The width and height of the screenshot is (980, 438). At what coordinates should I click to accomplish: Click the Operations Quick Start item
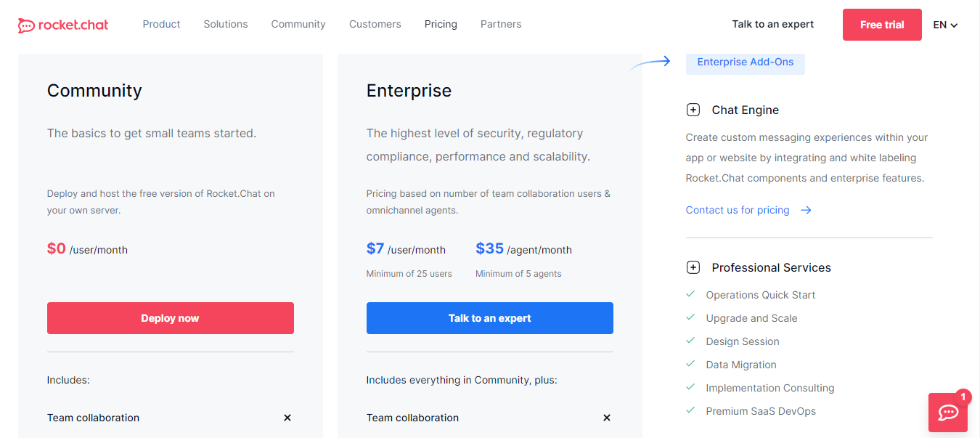[x=761, y=295]
